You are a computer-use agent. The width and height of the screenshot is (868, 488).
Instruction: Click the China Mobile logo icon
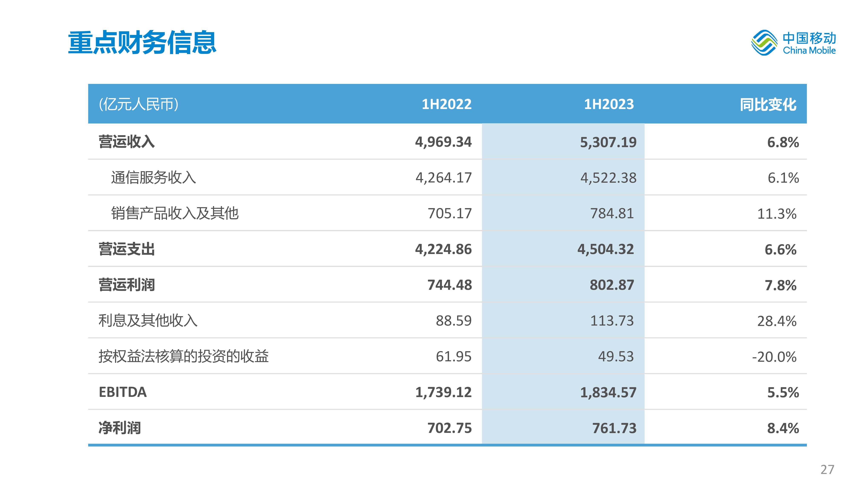764,43
